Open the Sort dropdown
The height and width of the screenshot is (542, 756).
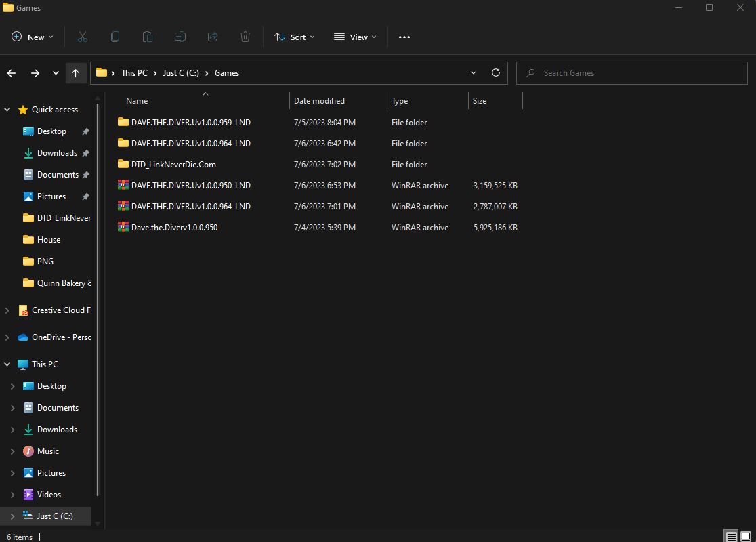tap(294, 37)
